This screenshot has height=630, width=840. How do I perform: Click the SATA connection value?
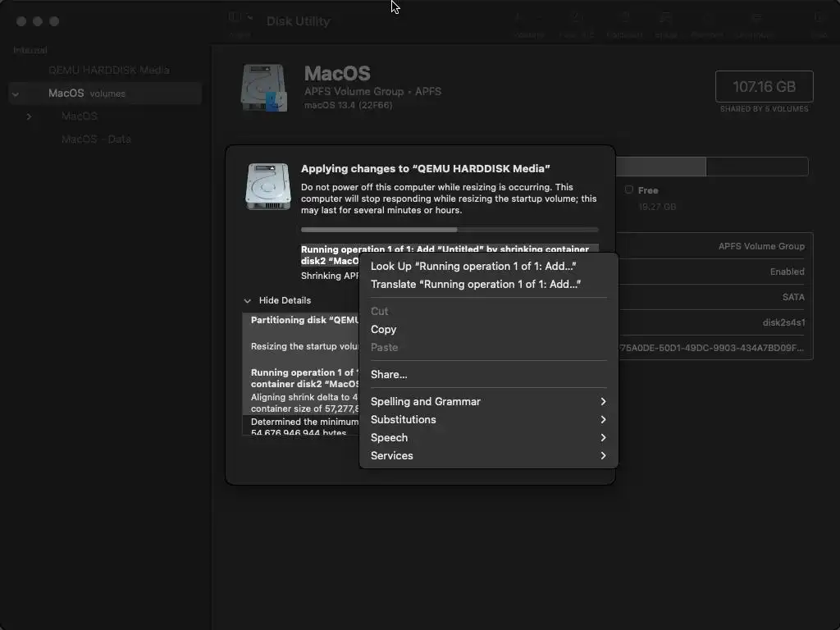tap(793, 297)
